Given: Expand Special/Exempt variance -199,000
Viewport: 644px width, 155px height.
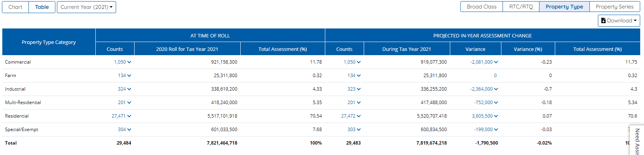Looking at the screenshot, I should [x=486, y=130].
